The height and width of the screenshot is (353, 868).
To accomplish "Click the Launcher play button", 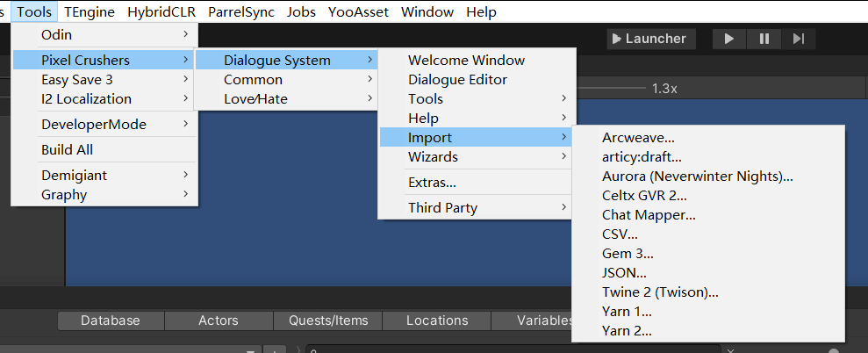I will click(651, 39).
